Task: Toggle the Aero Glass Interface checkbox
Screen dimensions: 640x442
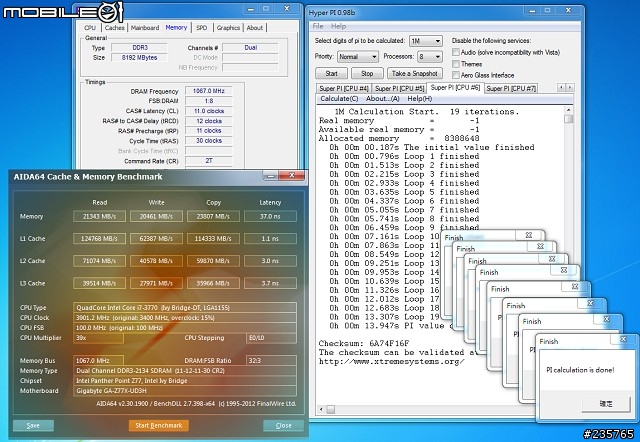Action: pyautogui.click(x=456, y=75)
